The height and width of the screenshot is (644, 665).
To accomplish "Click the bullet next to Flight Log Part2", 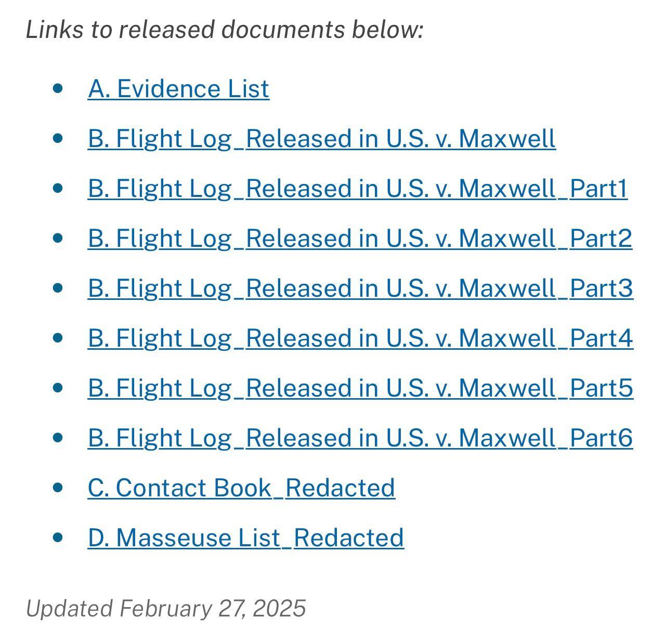I will coord(58,238).
